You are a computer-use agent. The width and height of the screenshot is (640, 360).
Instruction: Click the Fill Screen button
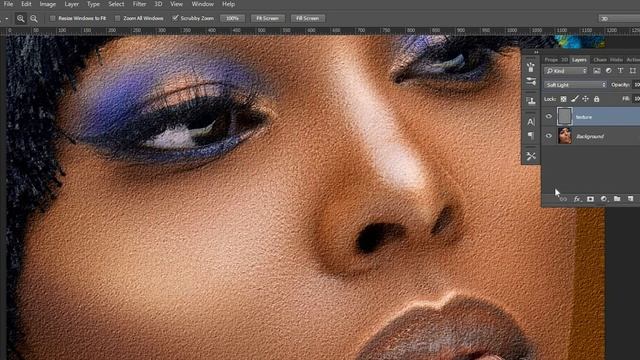point(307,18)
